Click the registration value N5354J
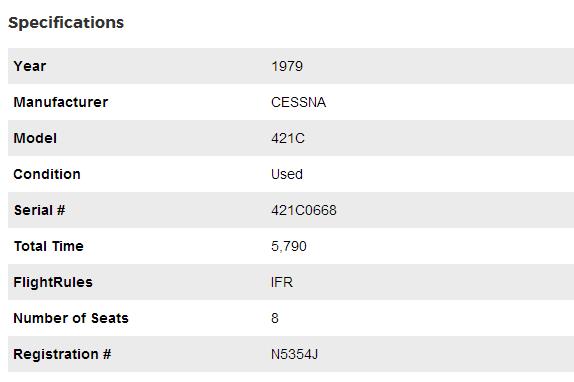The height and width of the screenshot is (382, 574). (295, 354)
